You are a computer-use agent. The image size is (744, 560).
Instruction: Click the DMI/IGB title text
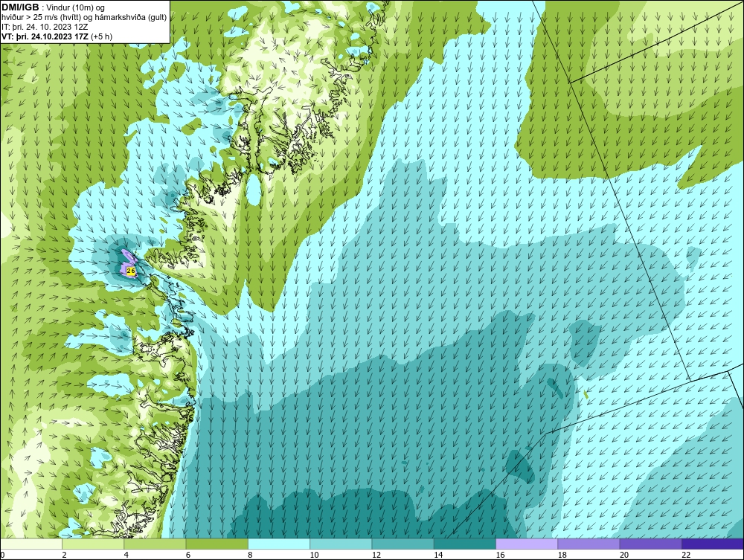click(20, 7)
